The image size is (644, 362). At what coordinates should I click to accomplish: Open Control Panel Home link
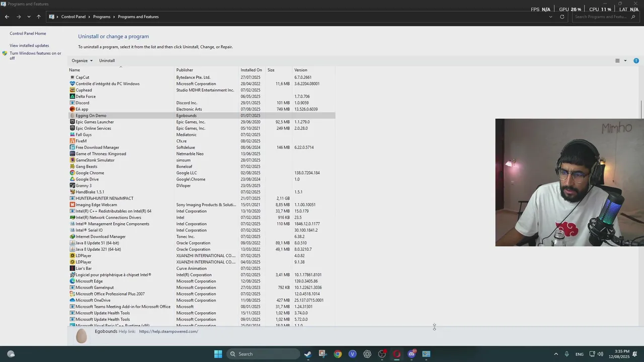[x=28, y=34]
